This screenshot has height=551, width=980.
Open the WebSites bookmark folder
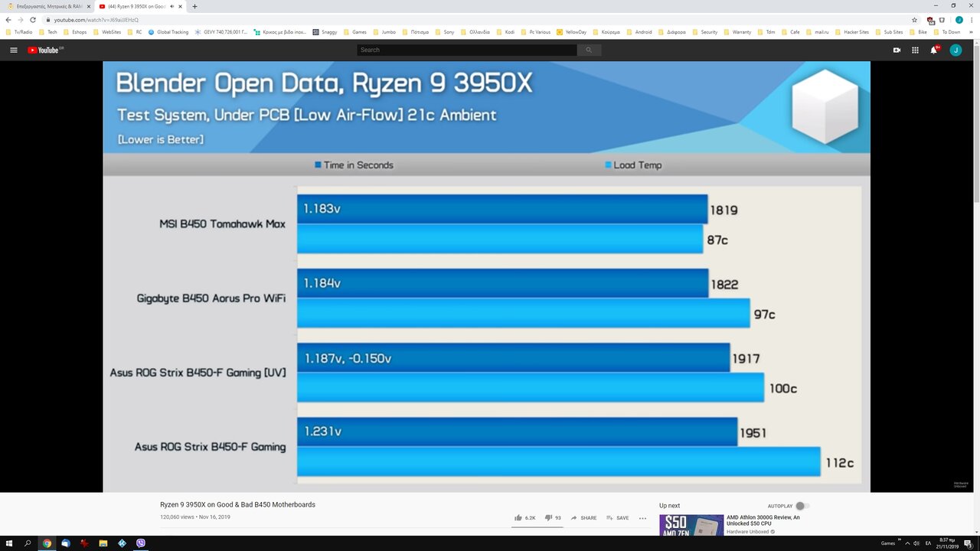[x=107, y=32]
